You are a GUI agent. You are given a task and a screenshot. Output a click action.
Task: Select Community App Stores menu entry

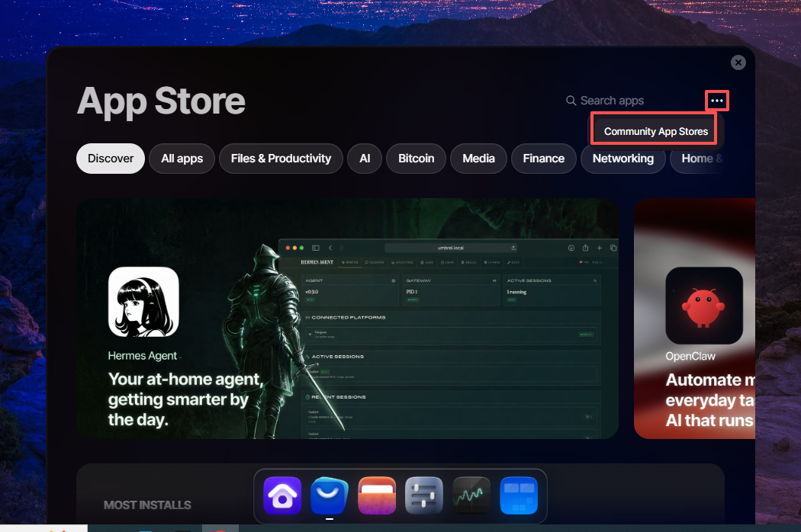point(656,131)
